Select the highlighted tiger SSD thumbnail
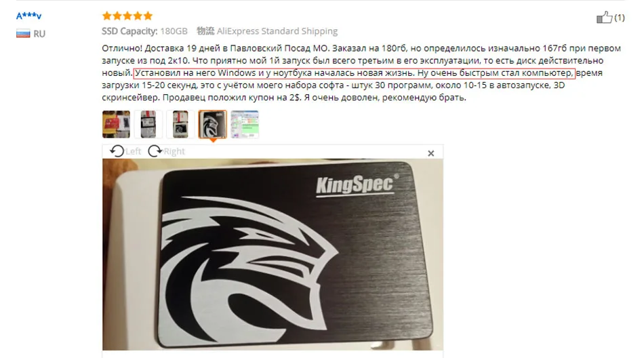Viewport: 644px width, 358px height. pos(212,124)
